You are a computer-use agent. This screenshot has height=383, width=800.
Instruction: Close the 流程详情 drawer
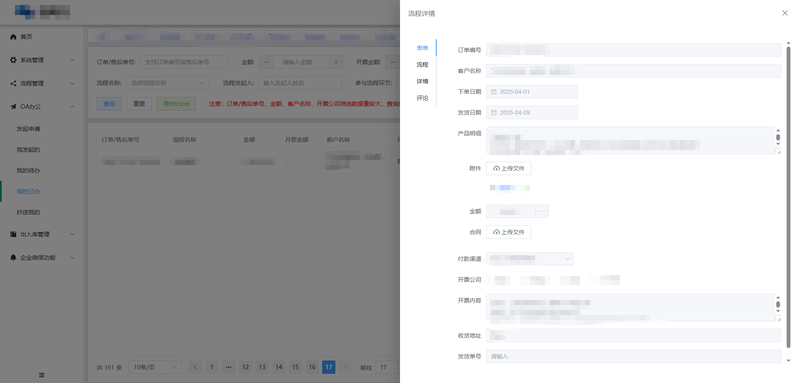pyautogui.click(x=785, y=13)
